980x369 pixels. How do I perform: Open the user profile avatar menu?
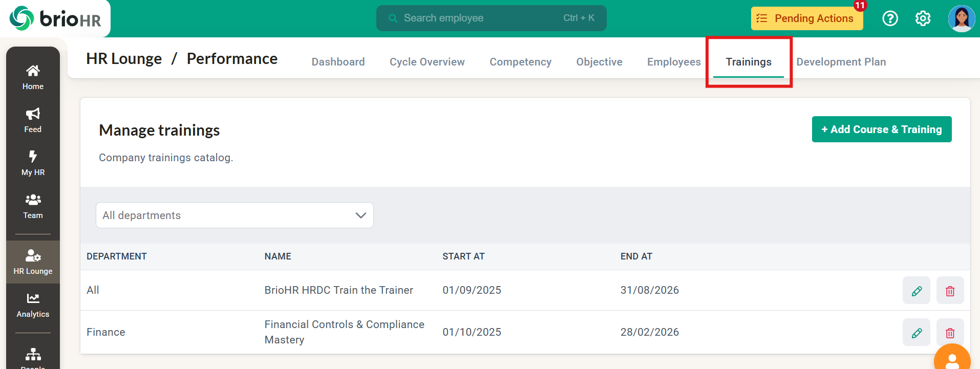(x=961, y=18)
